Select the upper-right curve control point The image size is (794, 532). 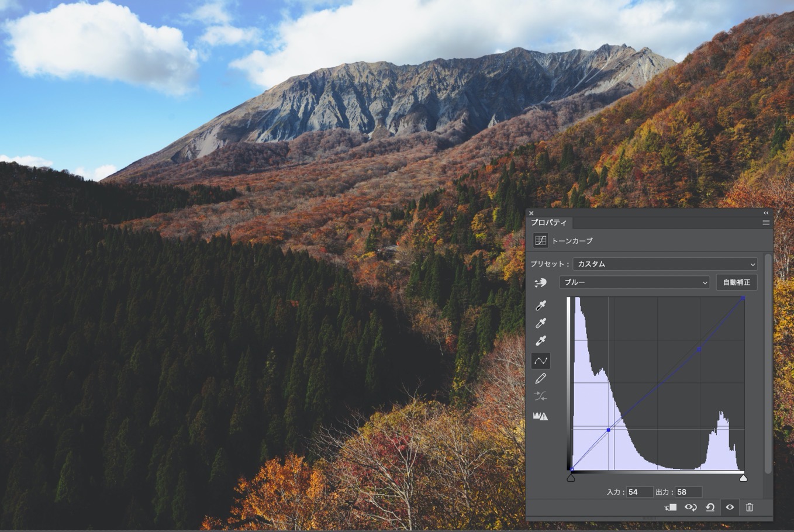point(699,349)
